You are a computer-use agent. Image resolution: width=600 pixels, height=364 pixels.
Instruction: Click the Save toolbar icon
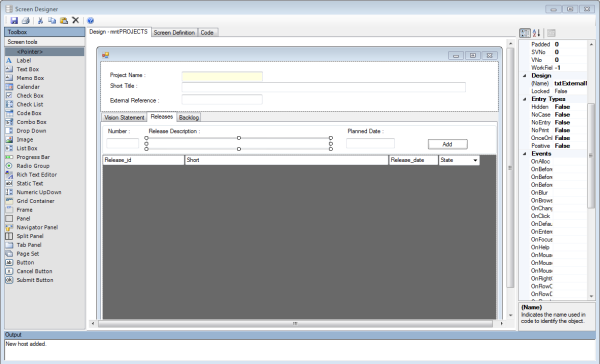pyautogui.click(x=14, y=21)
